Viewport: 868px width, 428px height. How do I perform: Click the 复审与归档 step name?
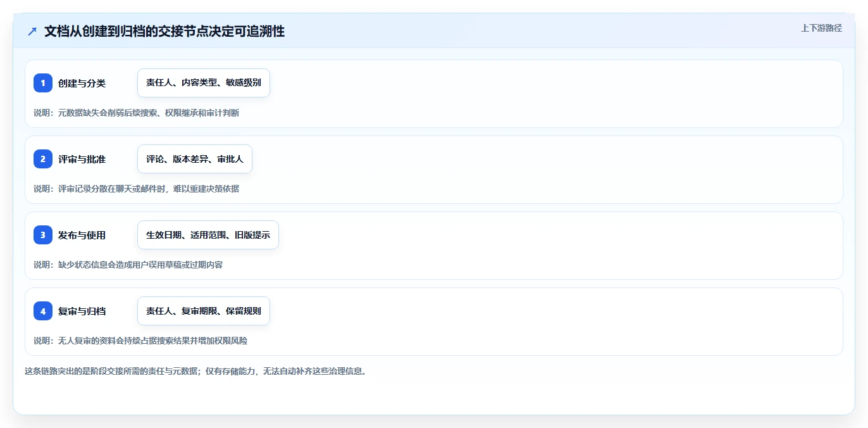pyautogui.click(x=82, y=311)
